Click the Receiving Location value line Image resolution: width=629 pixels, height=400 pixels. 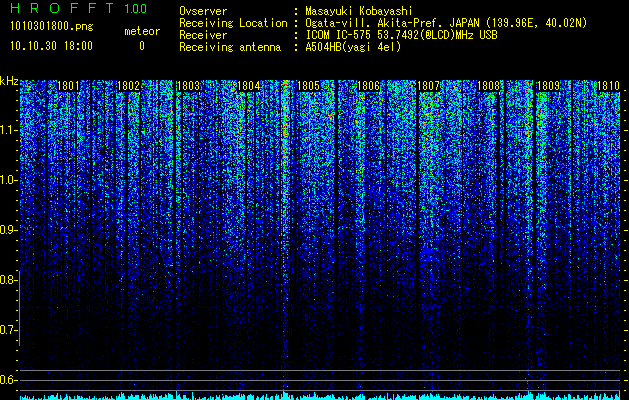coord(446,23)
